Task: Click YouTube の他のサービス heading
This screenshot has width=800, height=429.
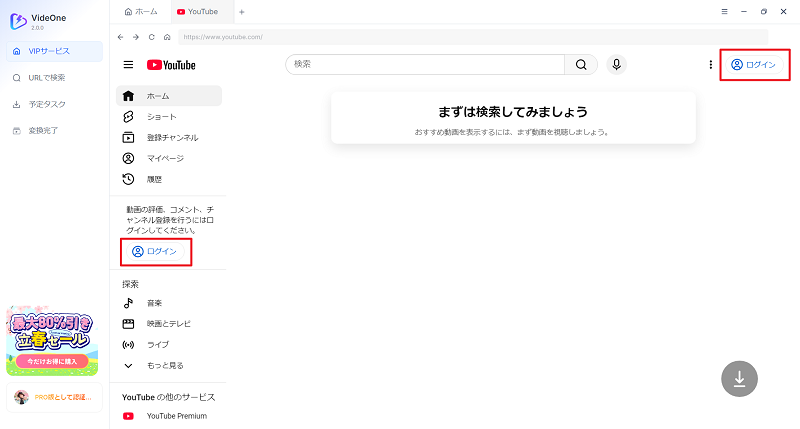Action: pos(168,397)
